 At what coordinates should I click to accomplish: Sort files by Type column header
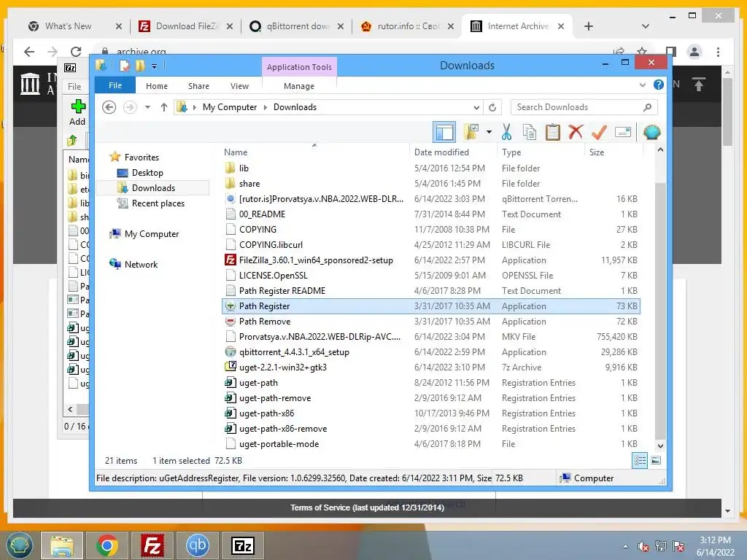point(511,152)
